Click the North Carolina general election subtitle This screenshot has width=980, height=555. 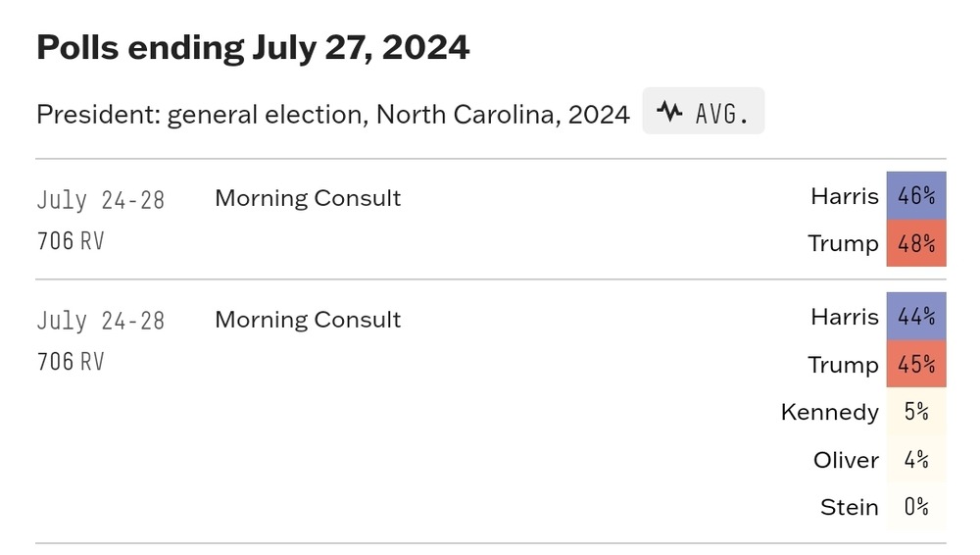(x=333, y=115)
